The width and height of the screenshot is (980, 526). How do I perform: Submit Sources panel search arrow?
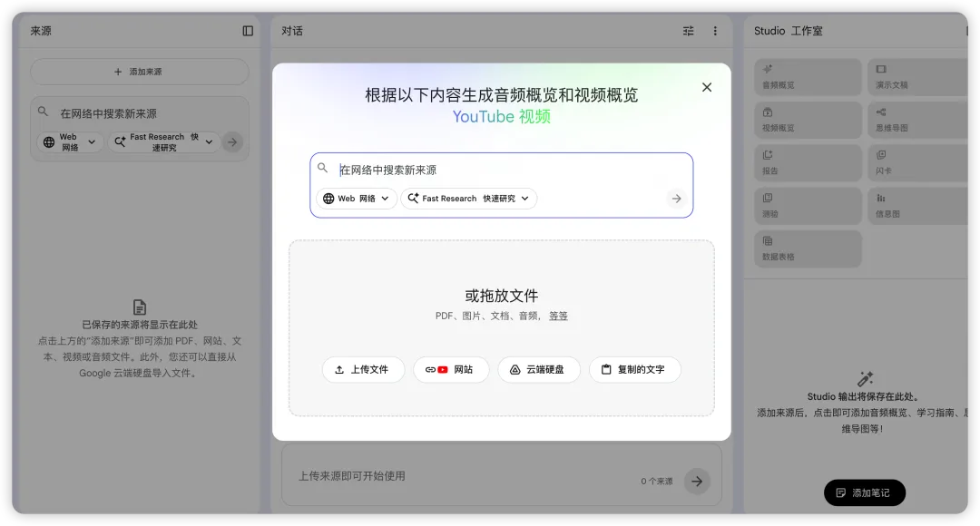pos(232,142)
